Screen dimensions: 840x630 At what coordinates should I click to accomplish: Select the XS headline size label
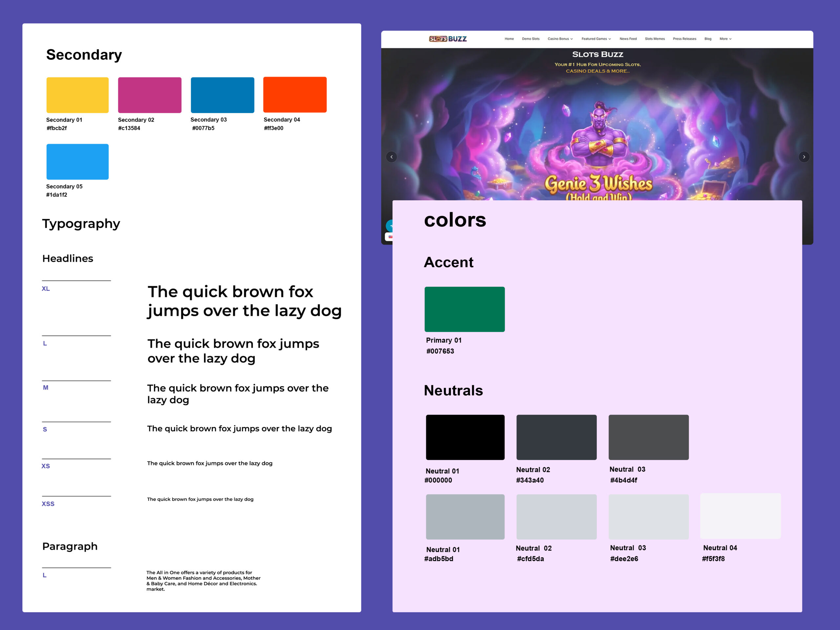(46, 466)
